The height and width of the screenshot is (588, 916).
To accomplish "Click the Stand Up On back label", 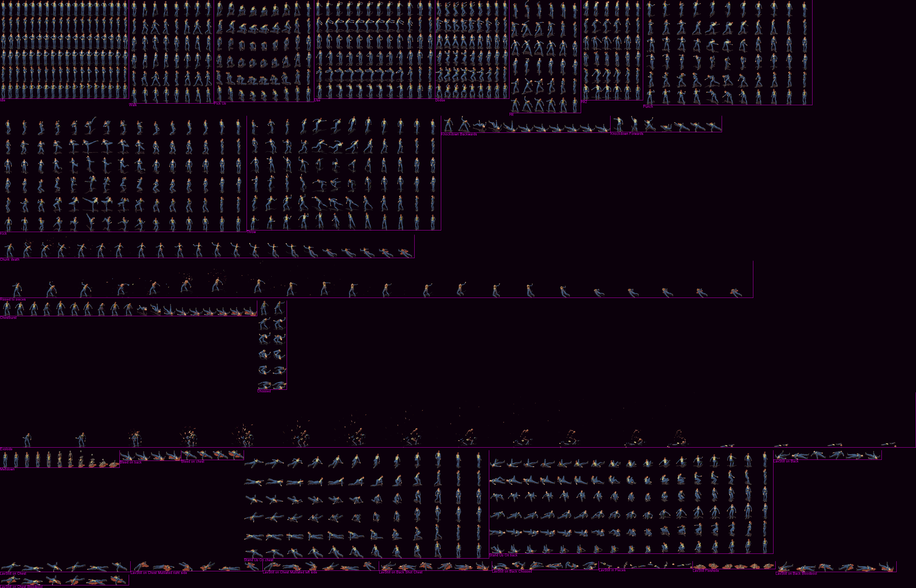I will click(x=504, y=555).
